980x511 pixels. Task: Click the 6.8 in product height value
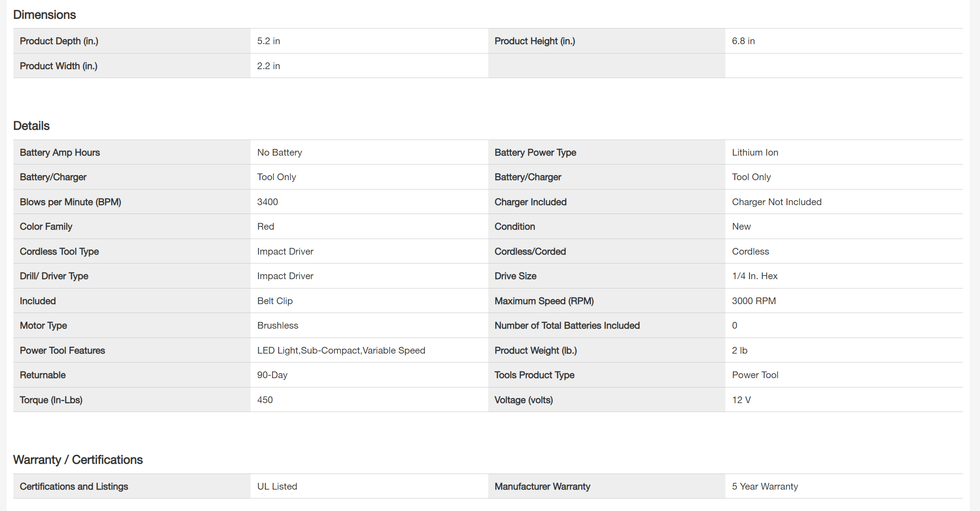tap(743, 41)
